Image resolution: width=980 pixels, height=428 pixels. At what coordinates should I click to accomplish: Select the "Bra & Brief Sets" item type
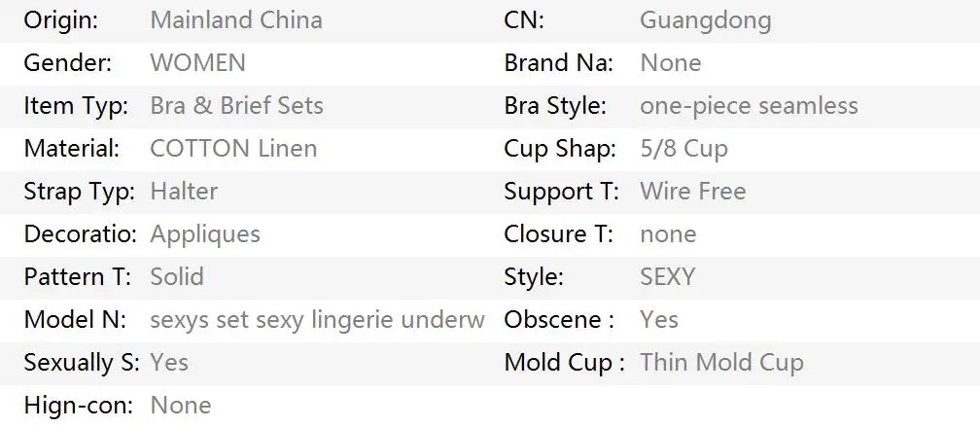236,106
